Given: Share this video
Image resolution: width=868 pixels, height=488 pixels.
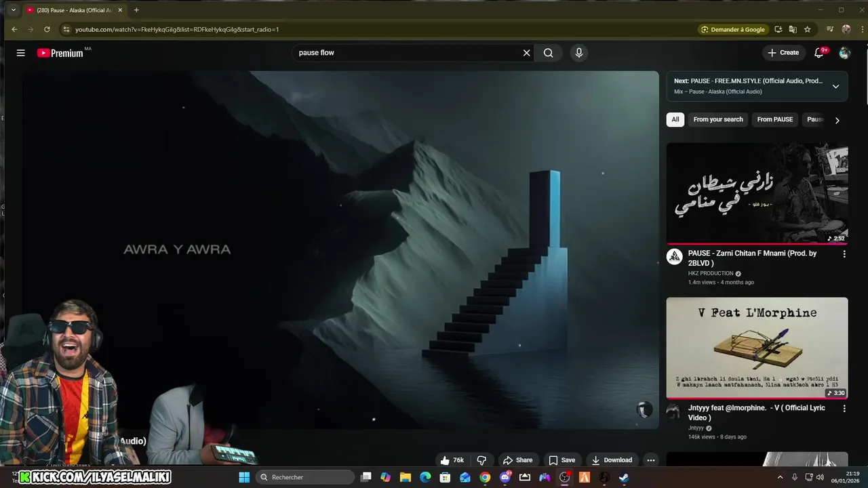Looking at the screenshot, I should [518, 460].
